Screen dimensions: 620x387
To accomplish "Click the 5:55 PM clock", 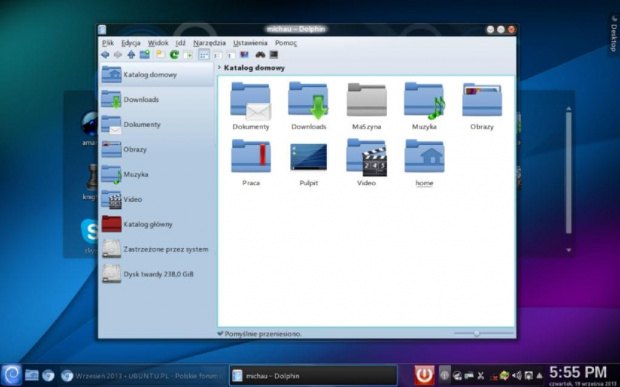I will pos(578,372).
